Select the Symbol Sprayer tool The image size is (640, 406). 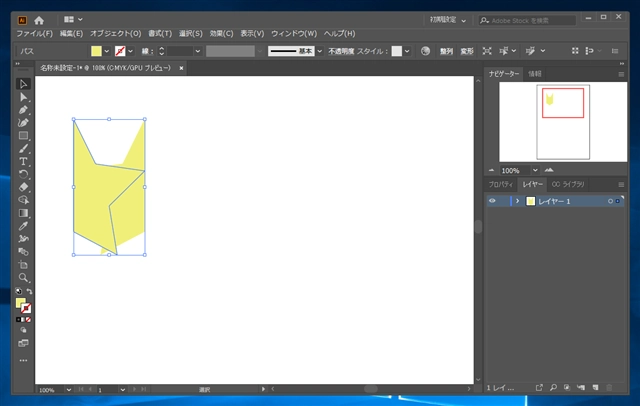click(23, 239)
